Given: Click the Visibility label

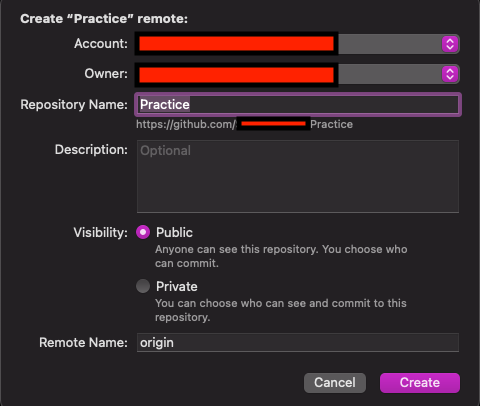Looking at the screenshot, I should [x=100, y=232].
